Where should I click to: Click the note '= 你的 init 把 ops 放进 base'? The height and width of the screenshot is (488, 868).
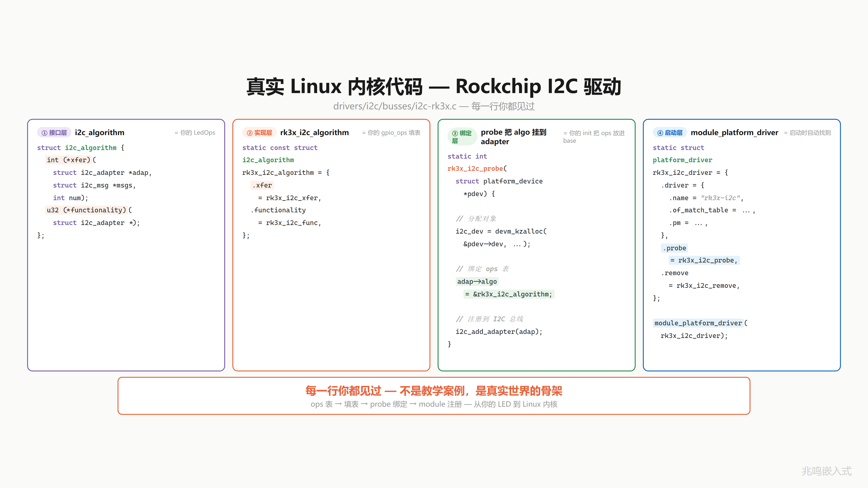tap(594, 137)
